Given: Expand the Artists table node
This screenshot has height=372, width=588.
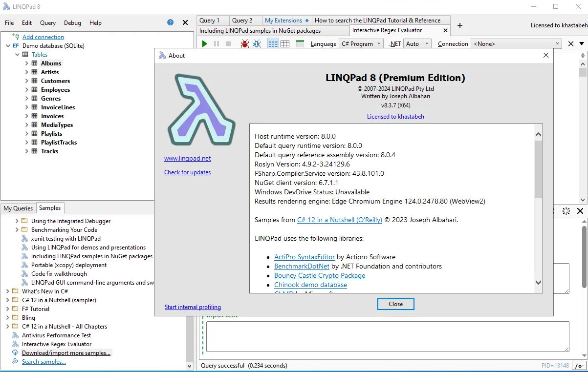Looking at the screenshot, I should 27,72.
